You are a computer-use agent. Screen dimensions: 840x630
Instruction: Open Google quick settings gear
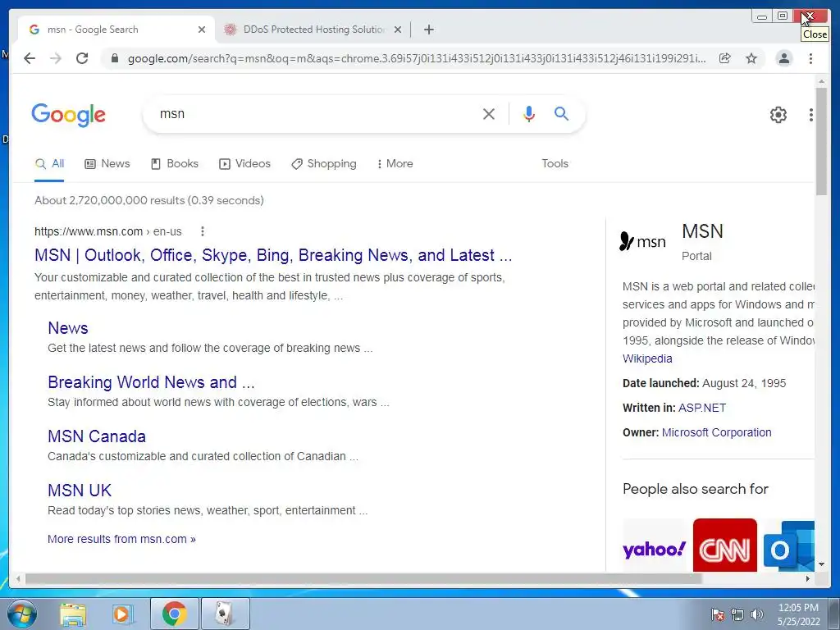tap(778, 115)
